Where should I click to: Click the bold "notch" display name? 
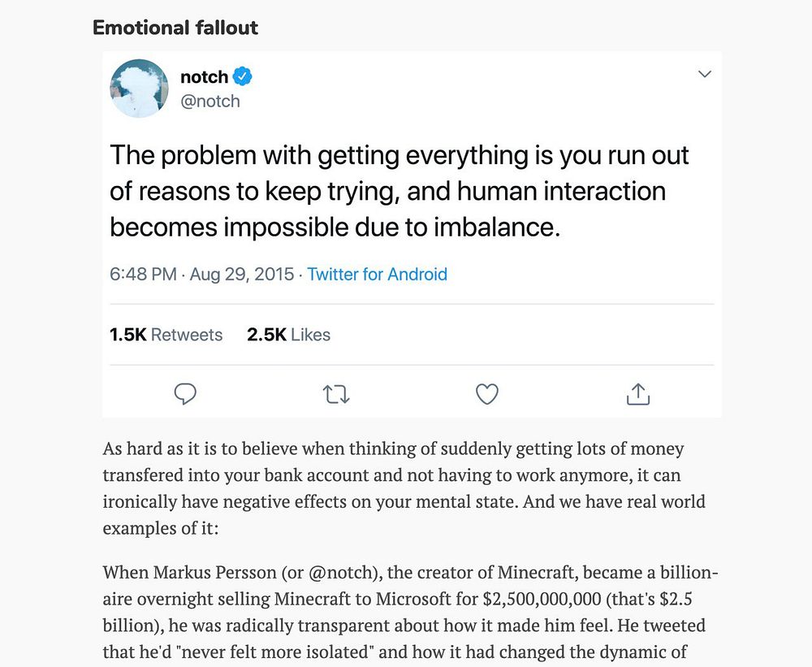(204, 77)
